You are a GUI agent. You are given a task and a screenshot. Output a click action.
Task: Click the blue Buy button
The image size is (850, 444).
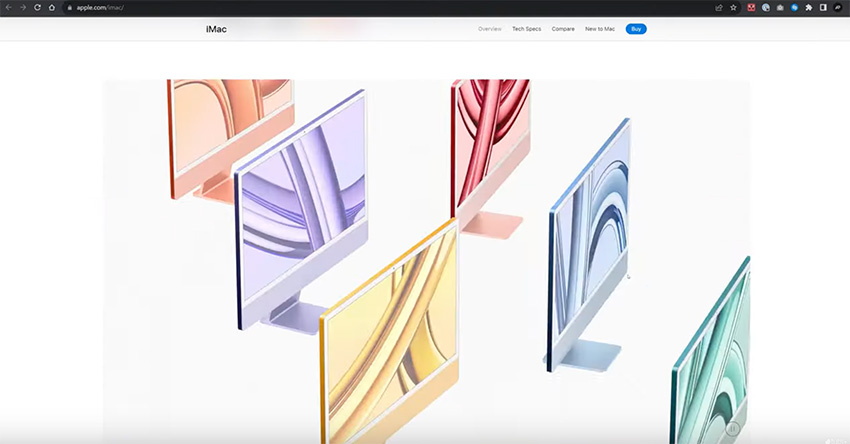coord(636,29)
